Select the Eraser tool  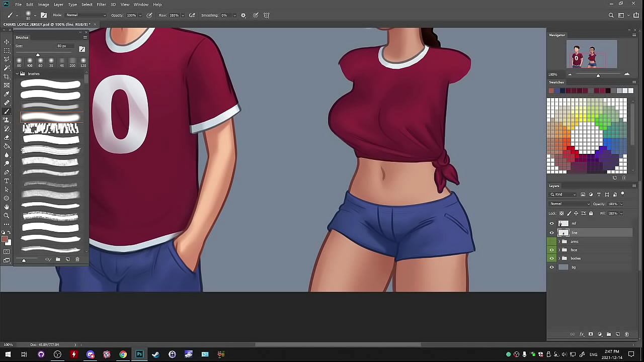7,137
